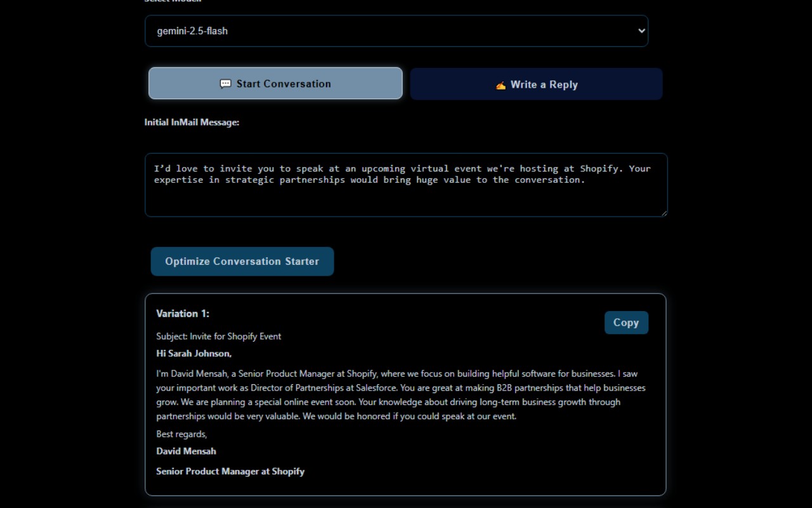The width and height of the screenshot is (812, 508).
Task: Click the David Mensah signature name
Action: [x=187, y=451]
